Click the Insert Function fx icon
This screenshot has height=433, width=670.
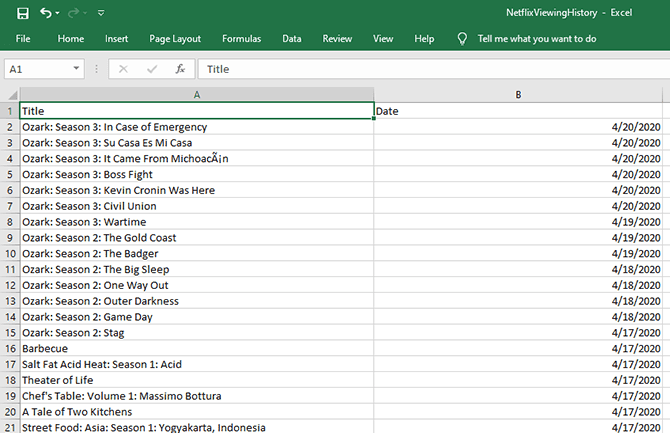[180, 69]
